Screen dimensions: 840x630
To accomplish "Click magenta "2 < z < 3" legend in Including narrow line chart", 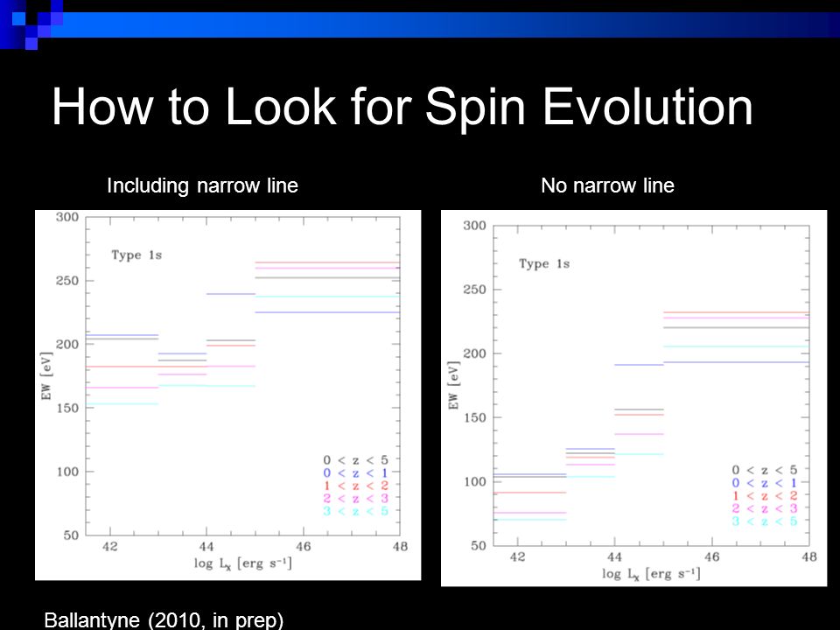I will pyautogui.click(x=356, y=498).
